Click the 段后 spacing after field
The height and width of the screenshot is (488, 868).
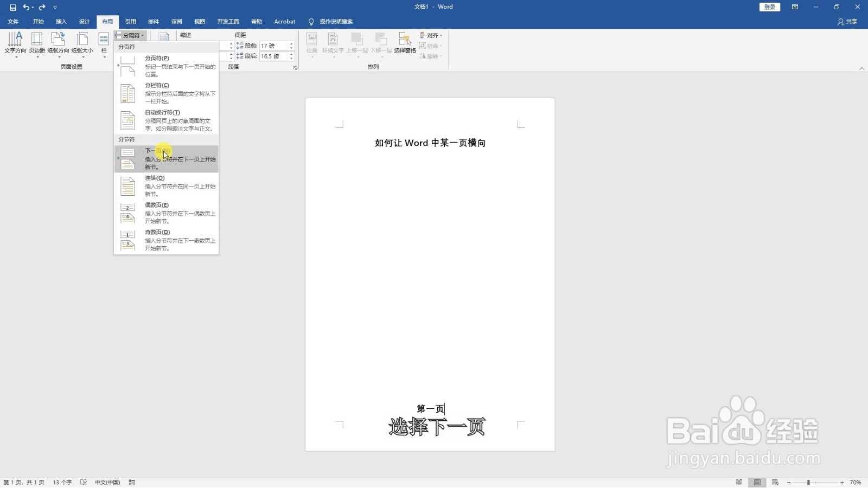273,56
